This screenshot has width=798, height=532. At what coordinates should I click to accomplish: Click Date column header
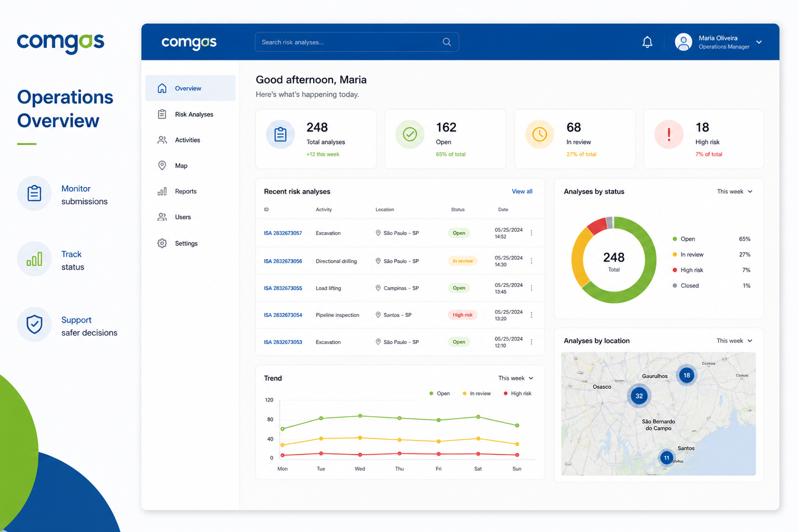point(503,210)
